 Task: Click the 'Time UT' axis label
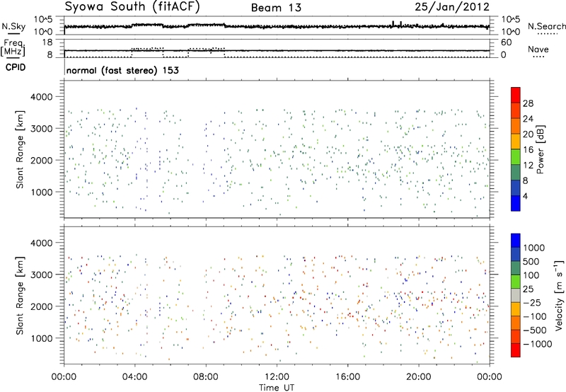coord(277,388)
